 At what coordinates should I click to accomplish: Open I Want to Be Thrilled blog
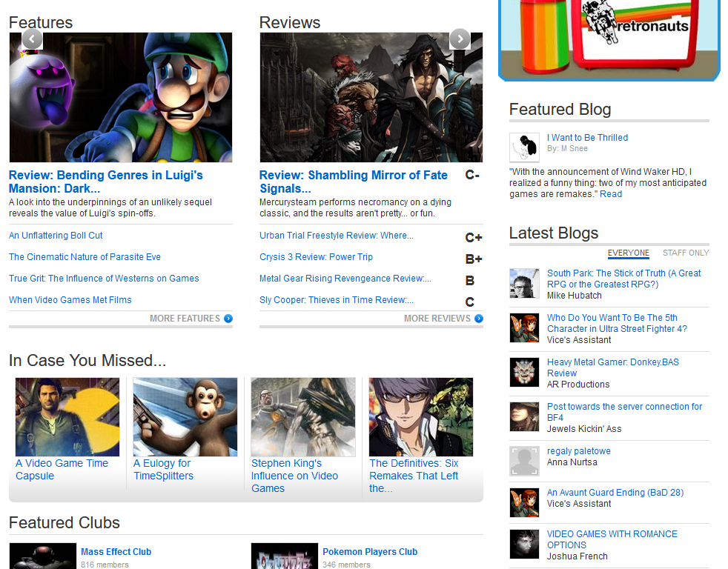coord(587,137)
